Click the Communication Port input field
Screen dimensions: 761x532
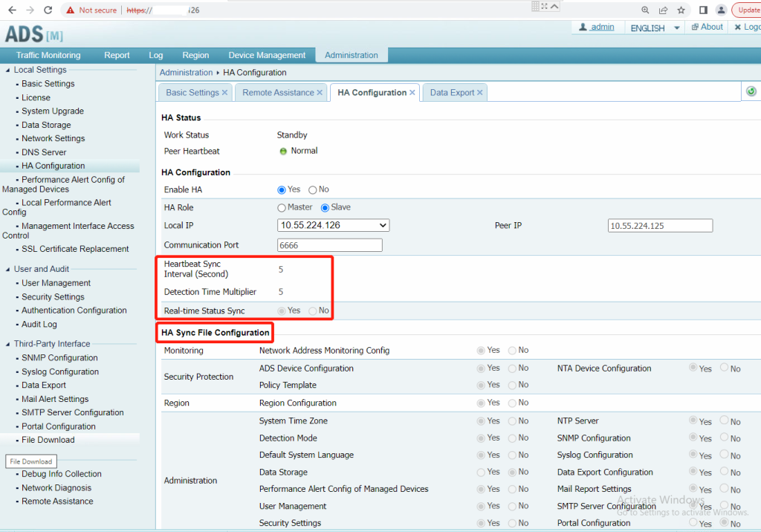(x=329, y=246)
